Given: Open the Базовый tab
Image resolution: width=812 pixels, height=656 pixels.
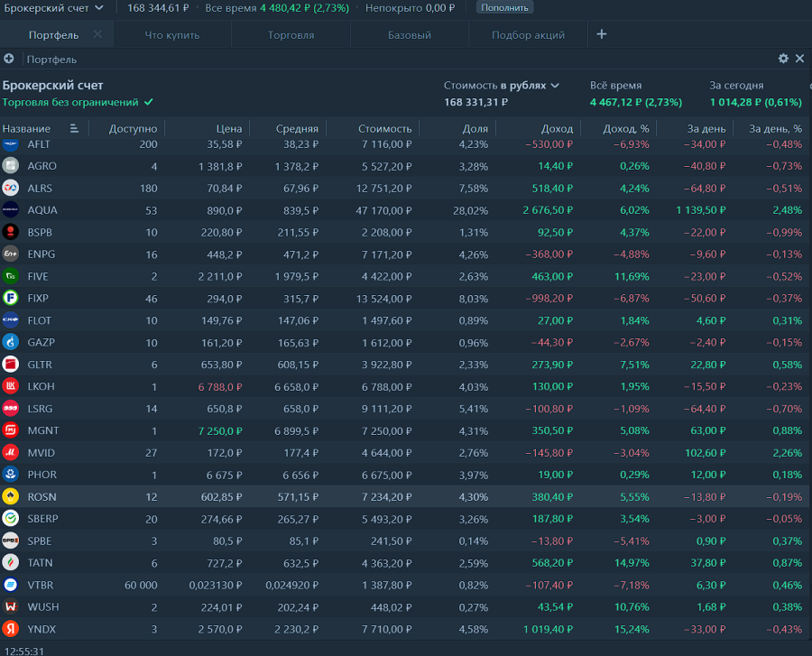Looking at the screenshot, I should point(409,35).
